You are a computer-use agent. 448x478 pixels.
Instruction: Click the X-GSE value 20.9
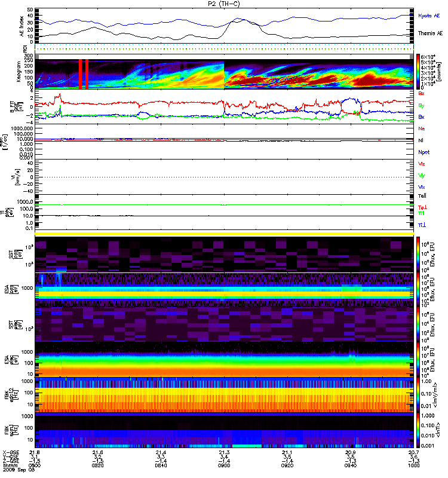pyautogui.click(x=351, y=453)
